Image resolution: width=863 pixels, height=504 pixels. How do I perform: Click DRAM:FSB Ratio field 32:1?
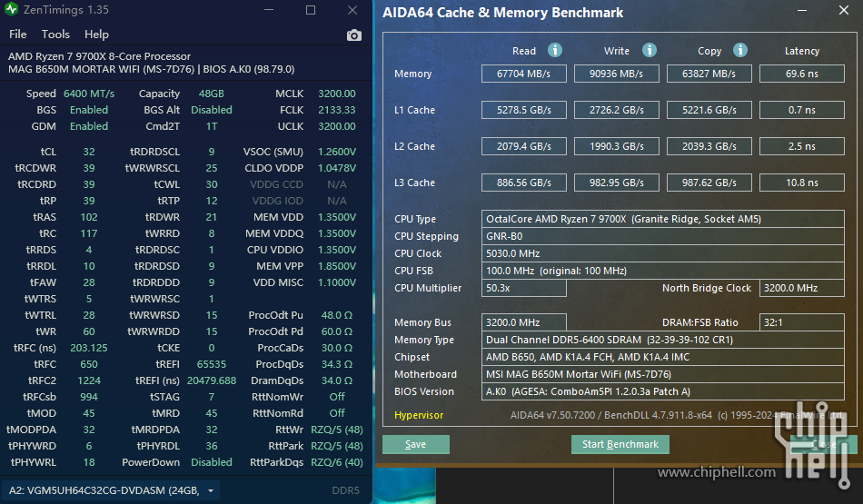point(802,322)
